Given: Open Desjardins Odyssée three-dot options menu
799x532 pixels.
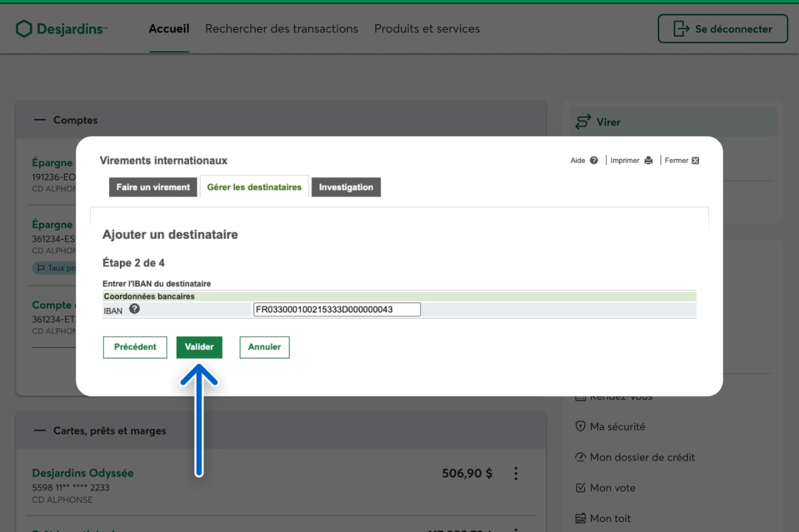Looking at the screenshot, I should point(516,473).
